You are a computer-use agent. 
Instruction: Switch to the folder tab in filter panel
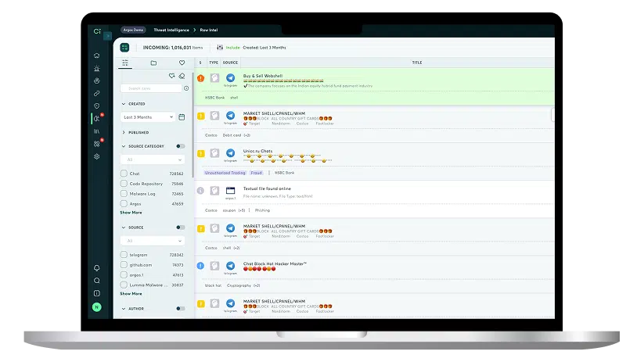click(x=153, y=63)
